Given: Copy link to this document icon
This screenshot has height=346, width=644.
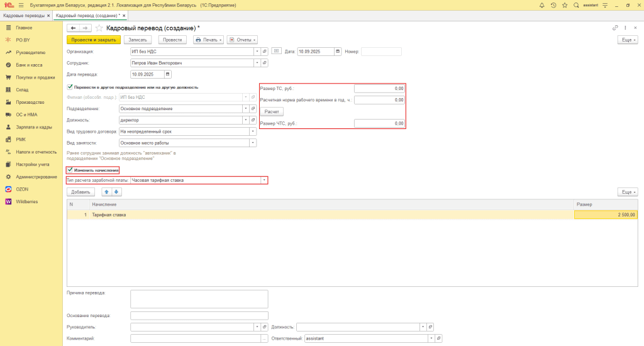Looking at the screenshot, I should (615, 28).
